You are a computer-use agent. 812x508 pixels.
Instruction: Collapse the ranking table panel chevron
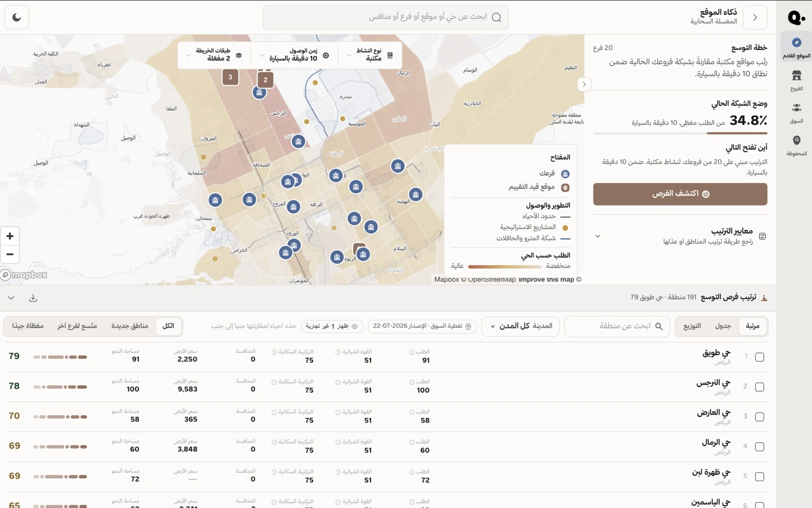pyautogui.click(x=11, y=298)
